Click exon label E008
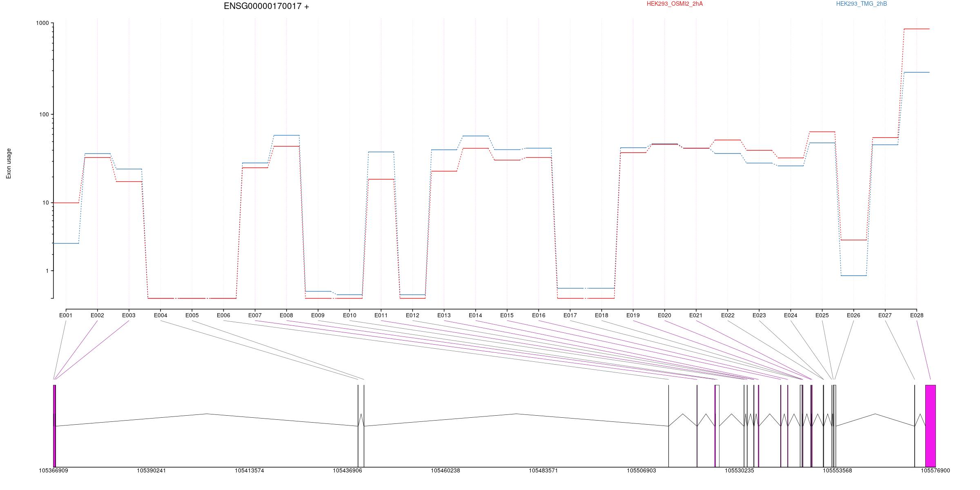Image resolution: width=980 pixels, height=490 pixels. tap(286, 315)
